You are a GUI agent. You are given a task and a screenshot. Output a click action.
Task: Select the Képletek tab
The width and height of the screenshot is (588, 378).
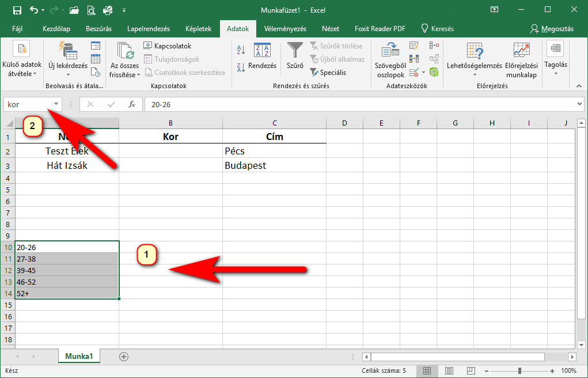198,29
